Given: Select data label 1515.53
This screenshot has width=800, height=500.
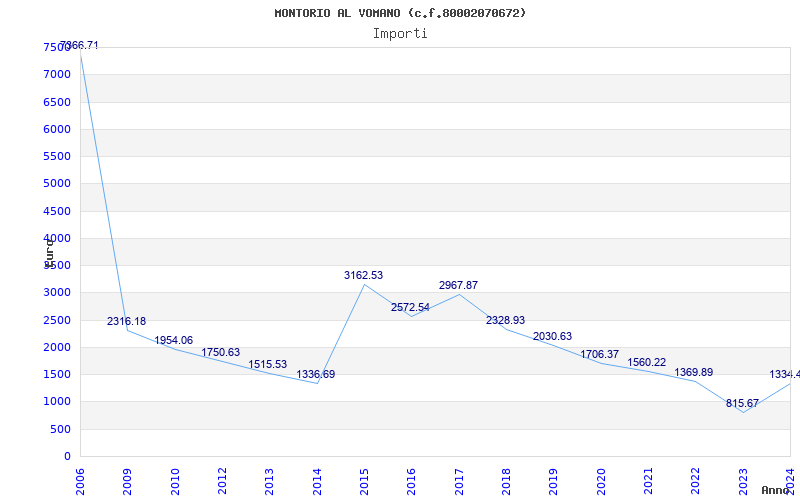Looking at the screenshot, I should (x=268, y=365).
